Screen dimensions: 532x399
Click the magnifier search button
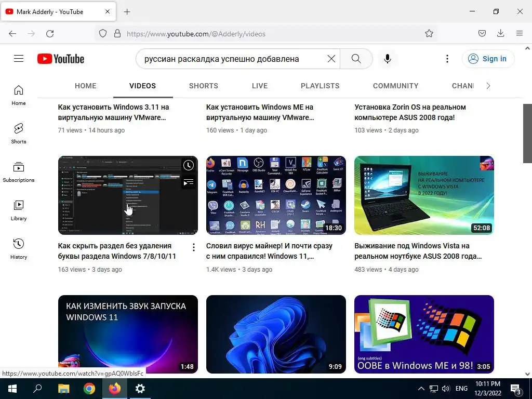[356, 59]
